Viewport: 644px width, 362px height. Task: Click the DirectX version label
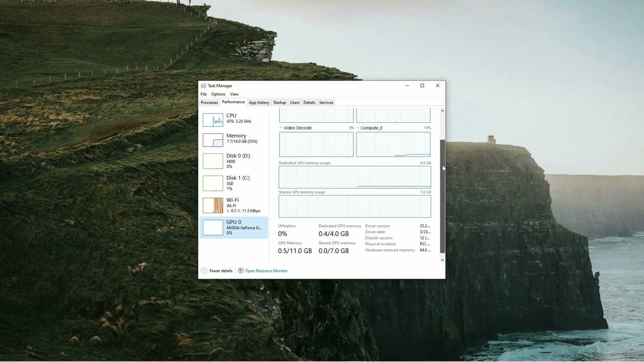click(379, 238)
